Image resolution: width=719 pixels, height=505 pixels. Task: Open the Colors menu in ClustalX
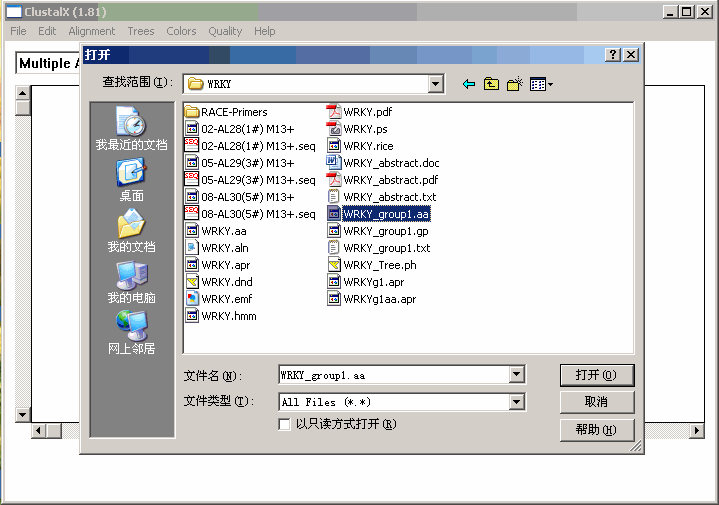[x=181, y=31]
